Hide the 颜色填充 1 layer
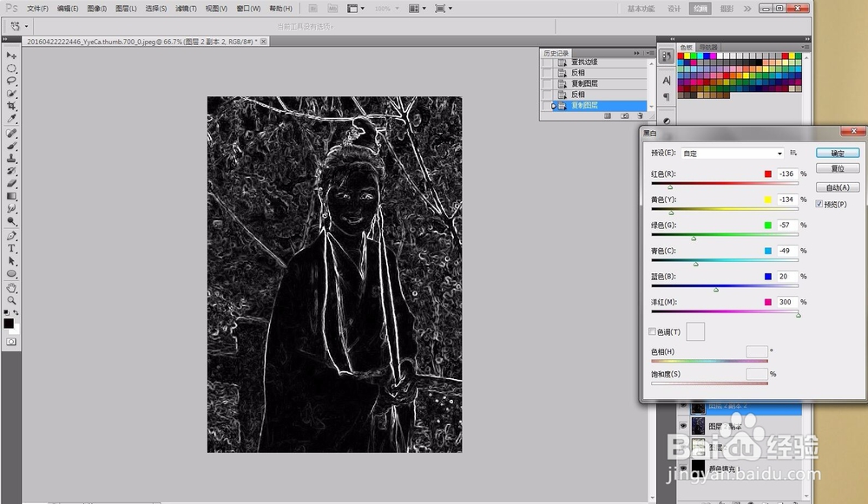Image resolution: width=868 pixels, height=504 pixels. (x=683, y=468)
